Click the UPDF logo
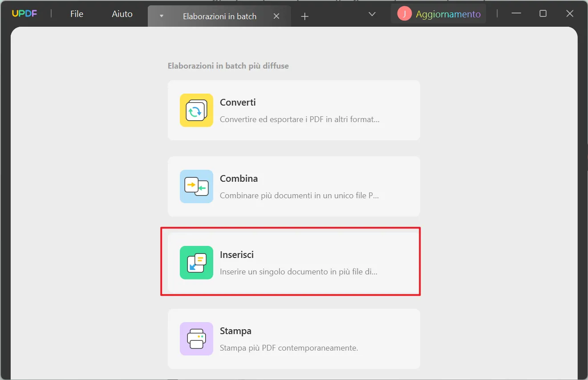This screenshot has height=380, width=588. [24, 14]
